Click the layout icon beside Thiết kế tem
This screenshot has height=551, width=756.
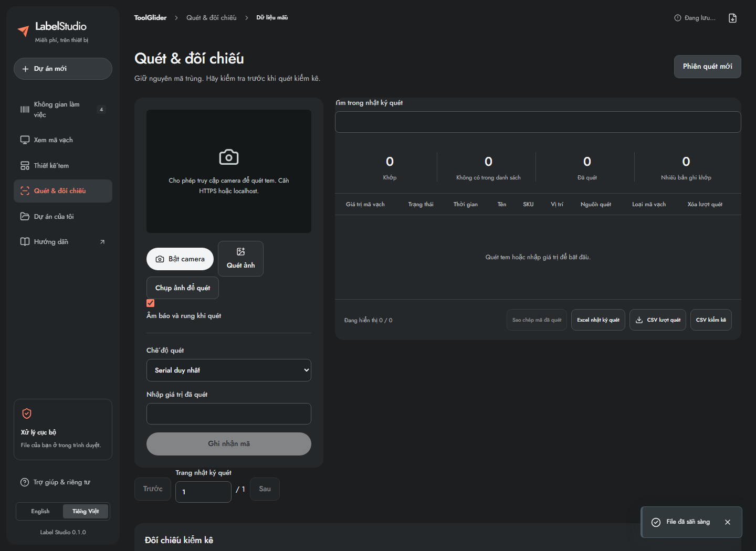(x=25, y=166)
